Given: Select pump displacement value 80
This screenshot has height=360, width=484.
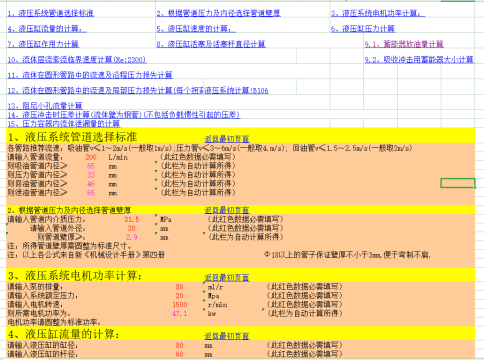Looking at the screenshot, I should [179, 287].
